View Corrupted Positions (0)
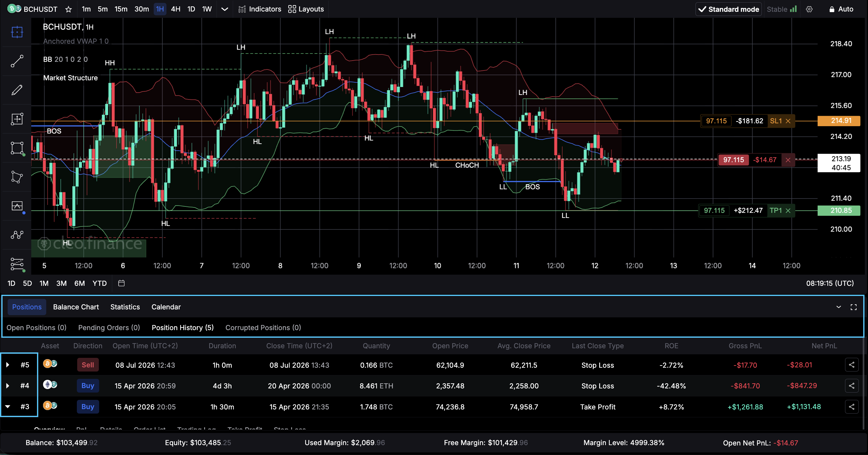868x455 pixels. (263, 327)
